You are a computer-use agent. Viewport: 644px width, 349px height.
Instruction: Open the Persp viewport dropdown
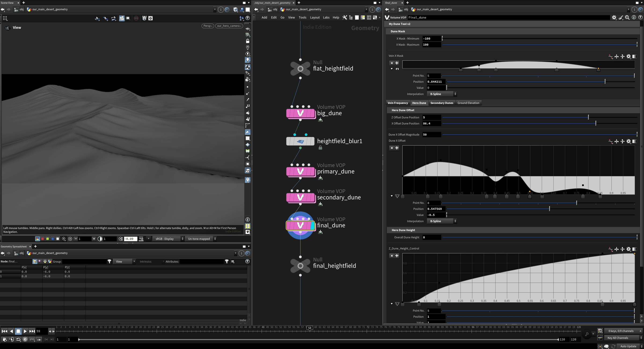coord(208,26)
